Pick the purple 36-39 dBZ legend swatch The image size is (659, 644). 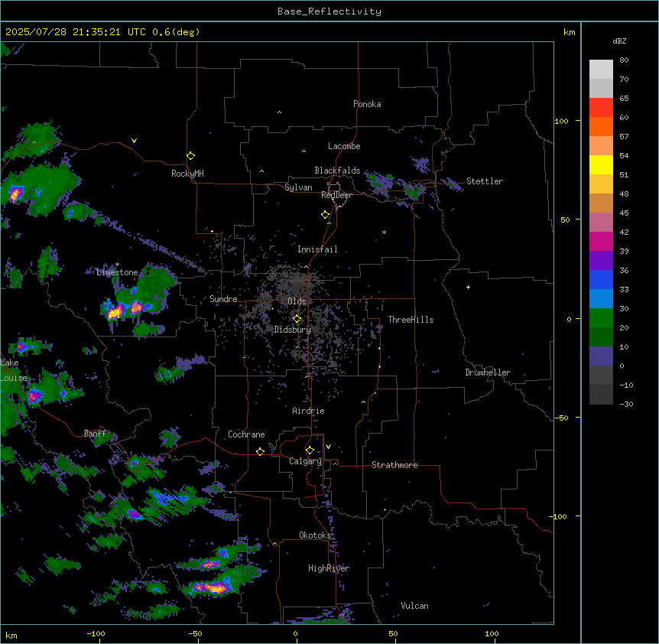[601, 261]
